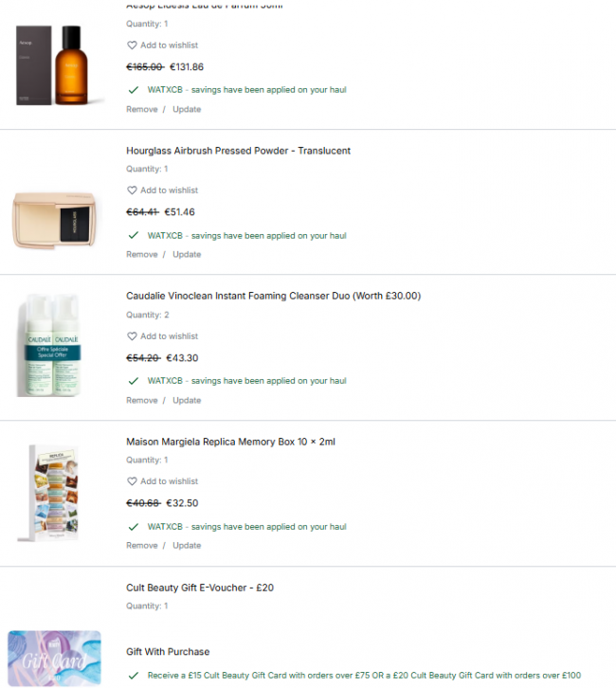This screenshot has height=688, width=616.
Task: Click heart icon for Aesop Eau de Parfum
Action: [x=132, y=45]
